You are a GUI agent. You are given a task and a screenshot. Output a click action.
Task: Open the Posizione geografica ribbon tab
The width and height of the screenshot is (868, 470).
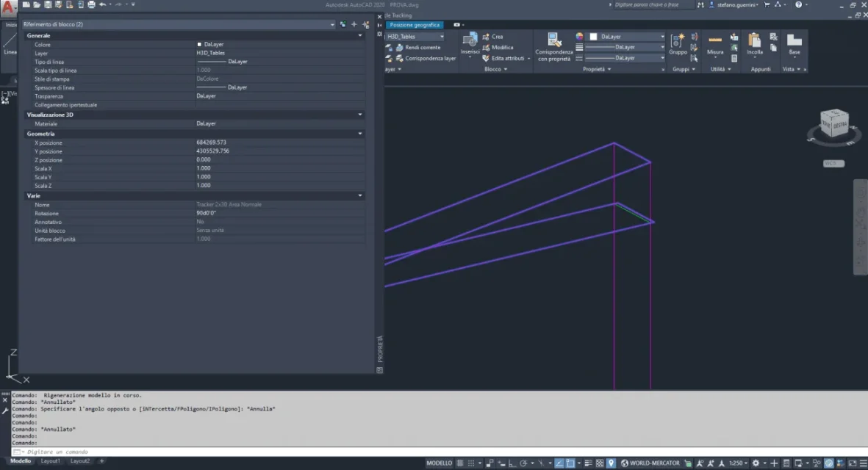415,25
